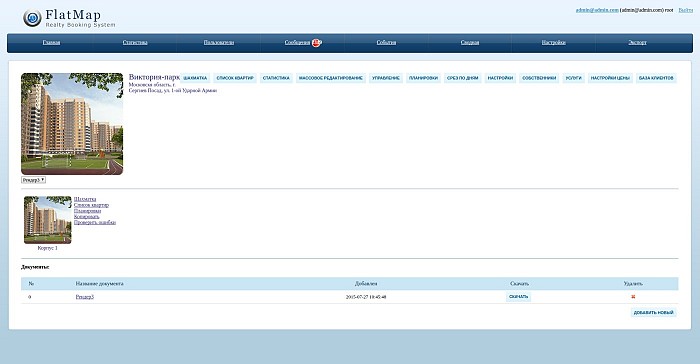Click the admin@admin.com profile link
Viewport: 700px width, 364px height.
tap(597, 10)
